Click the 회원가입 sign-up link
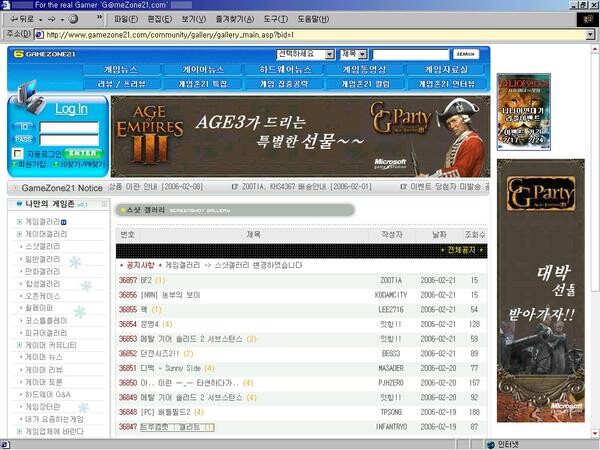Image resolution: width=600 pixels, height=450 pixels. tap(26, 164)
